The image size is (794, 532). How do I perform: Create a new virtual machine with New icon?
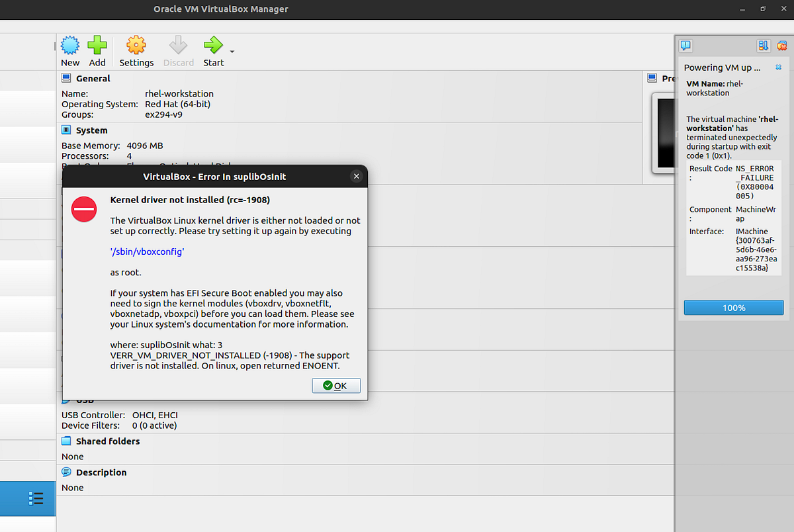click(x=70, y=46)
